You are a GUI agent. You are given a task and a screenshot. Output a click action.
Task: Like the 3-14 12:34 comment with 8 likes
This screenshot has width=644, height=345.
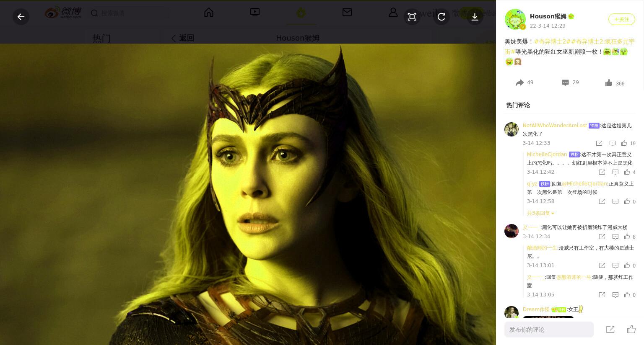[x=630, y=237]
